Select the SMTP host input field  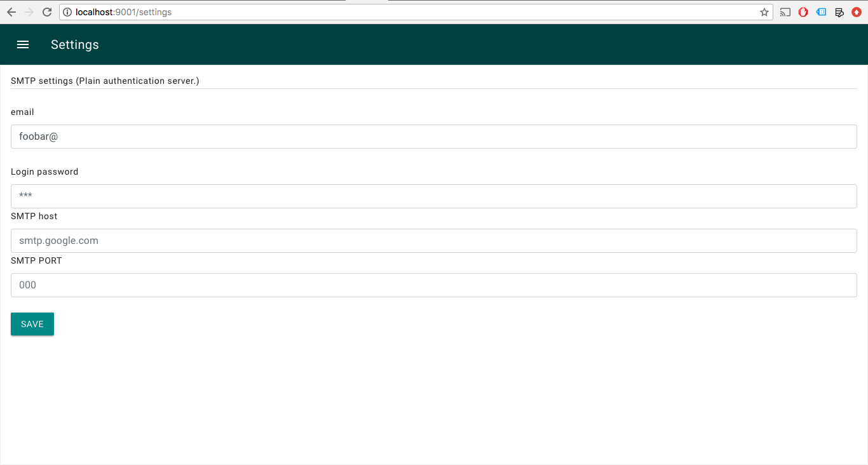(x=434, y=241)
